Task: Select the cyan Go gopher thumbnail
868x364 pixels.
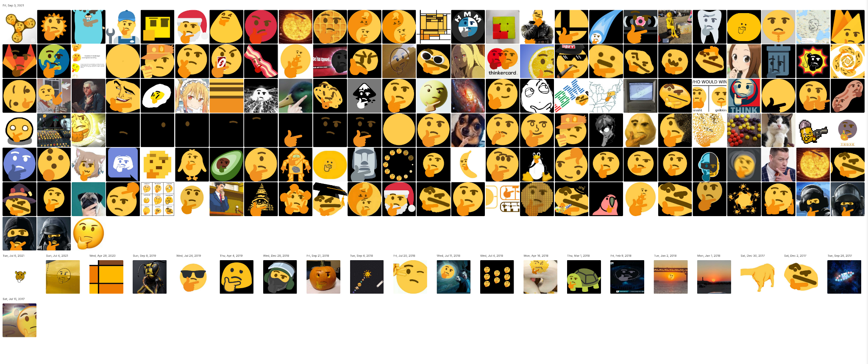Action: 89,27
